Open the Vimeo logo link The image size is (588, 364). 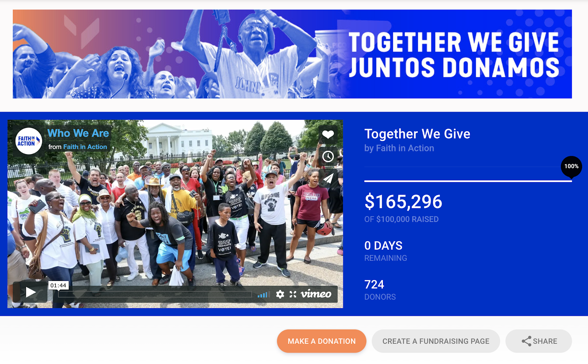tap(316, 294)
